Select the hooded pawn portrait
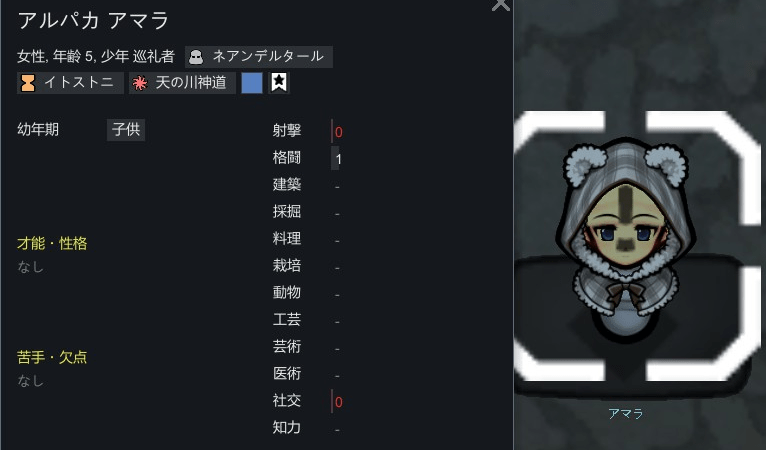 pos(626,239)
